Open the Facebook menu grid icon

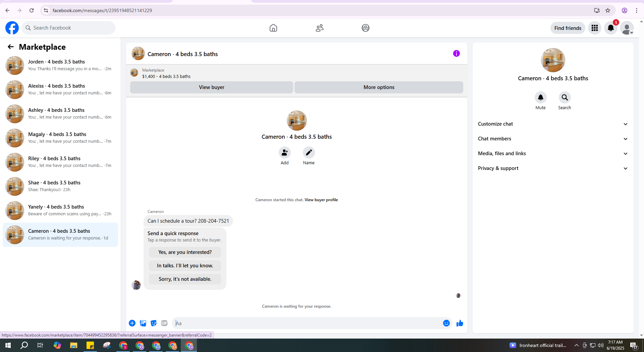tap(595, 28)
